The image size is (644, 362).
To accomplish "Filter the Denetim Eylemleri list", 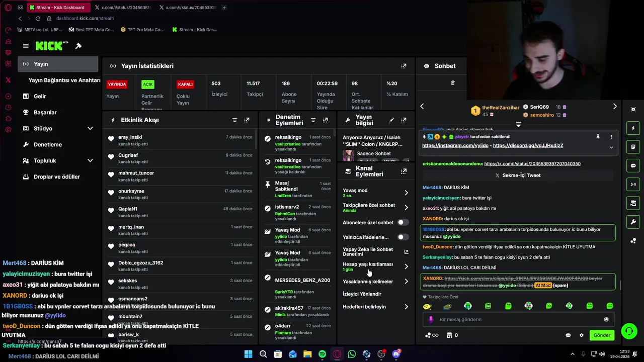I will 313,120.
